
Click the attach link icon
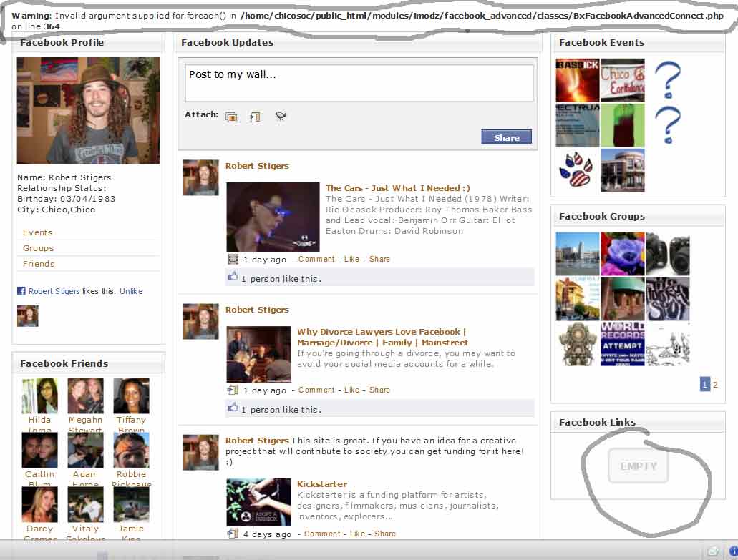coord(255,117)
